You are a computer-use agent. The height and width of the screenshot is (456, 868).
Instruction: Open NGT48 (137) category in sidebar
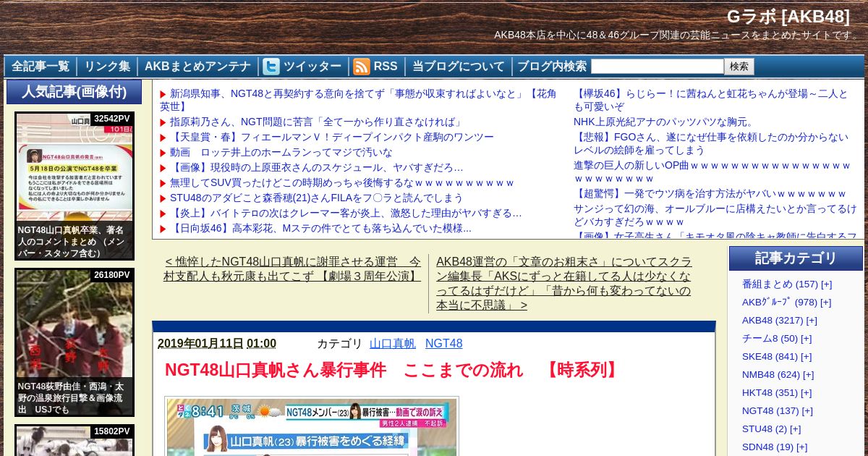(x=770, y=411)
